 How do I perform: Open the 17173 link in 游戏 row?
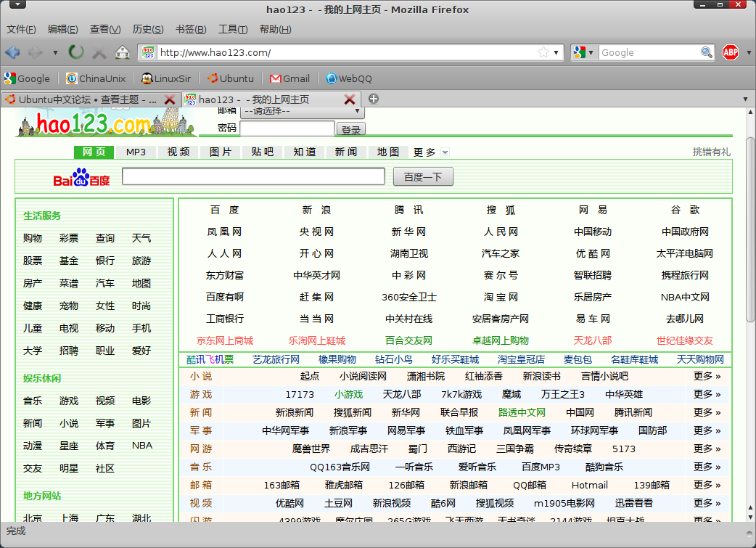[x=300, y=395]
